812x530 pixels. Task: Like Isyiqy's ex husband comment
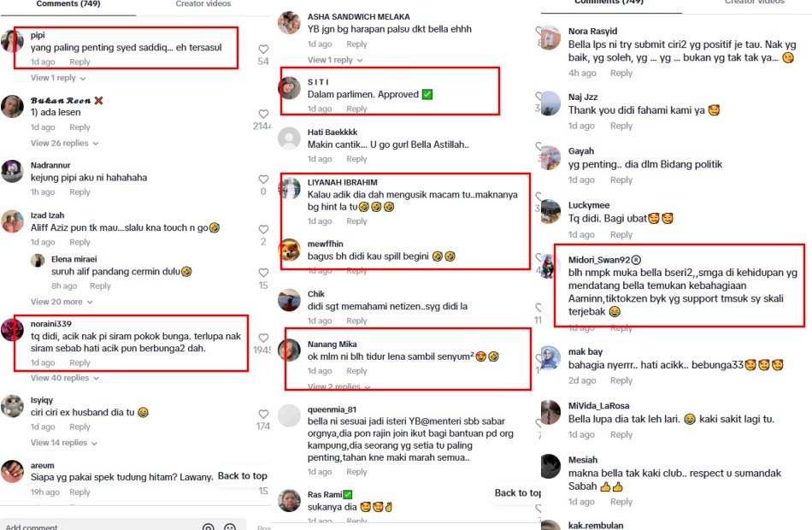click(263, 414)
